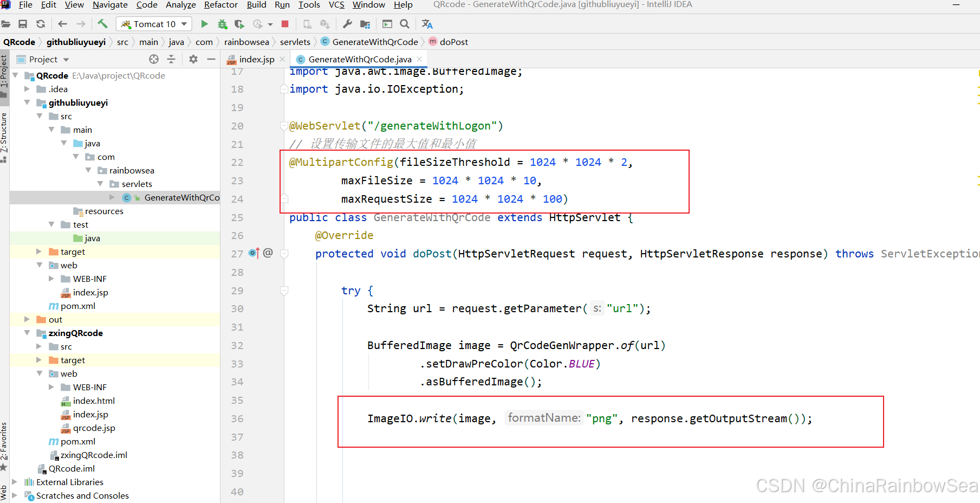The width and height of the screenshot is (980, 503).
Task: Open Search Everywhere magnifier icon
Action: coord(405,24)
